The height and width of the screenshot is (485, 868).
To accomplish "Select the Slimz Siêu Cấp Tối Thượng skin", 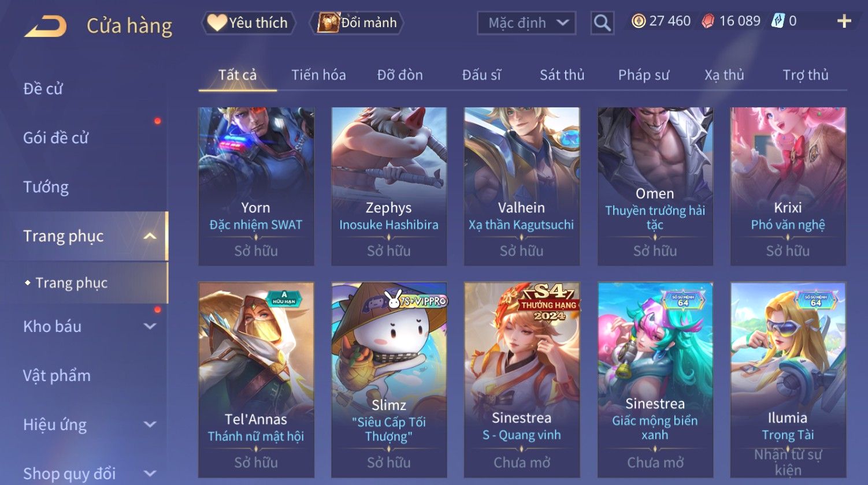I will (x=389, y=380).
